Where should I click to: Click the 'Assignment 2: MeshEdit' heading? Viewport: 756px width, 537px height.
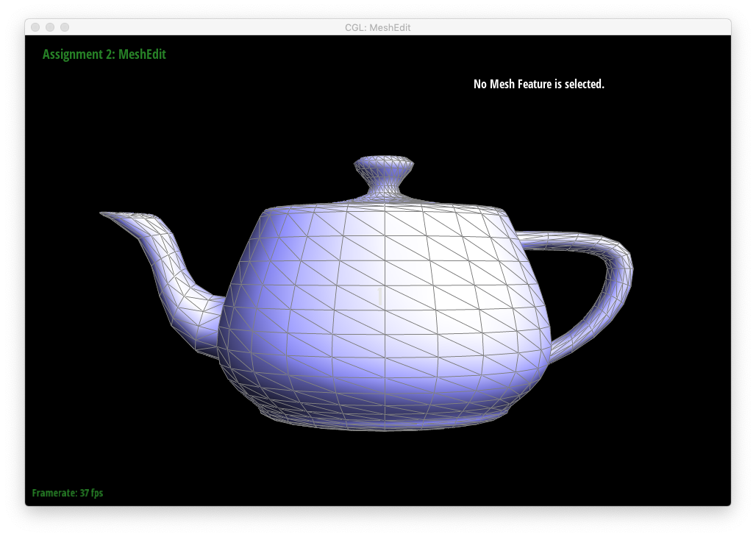[104, 54]
